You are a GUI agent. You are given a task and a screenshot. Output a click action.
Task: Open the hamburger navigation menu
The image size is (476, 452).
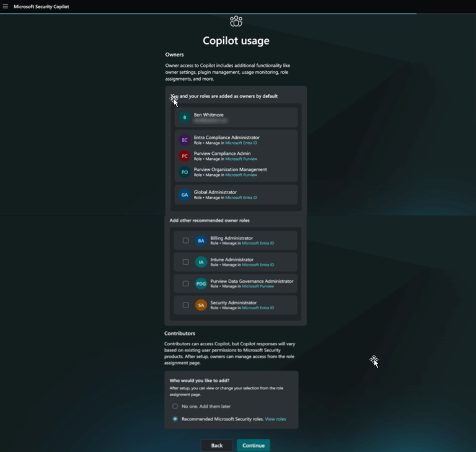pyautogui.click(x=6, y=6)
